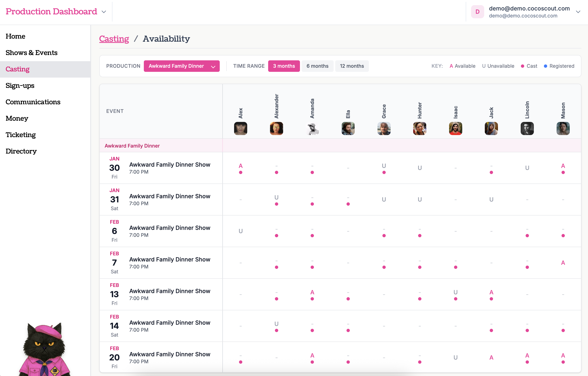
Task: Click the Casting breadcrumb link
Action: [114, 39]
